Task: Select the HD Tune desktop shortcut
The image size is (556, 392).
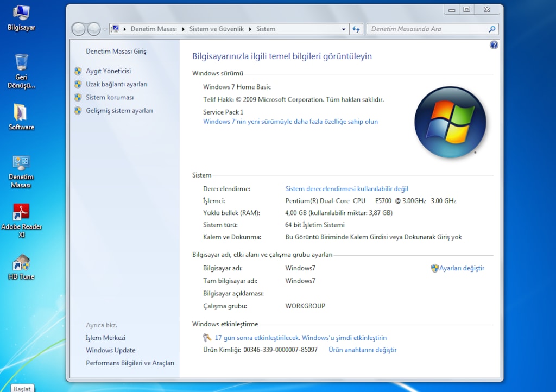Action: coord(21,267)
